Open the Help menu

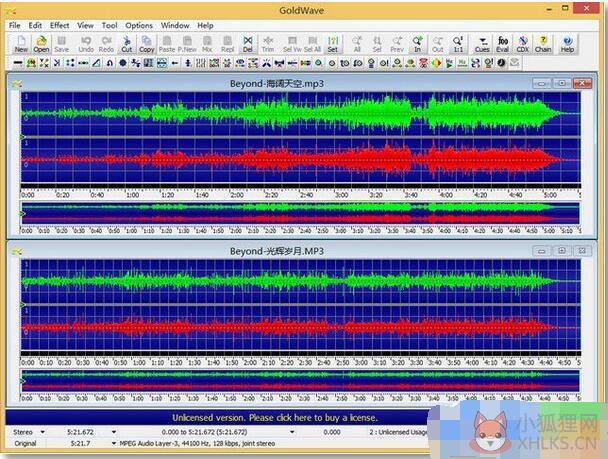click(205, 26)
